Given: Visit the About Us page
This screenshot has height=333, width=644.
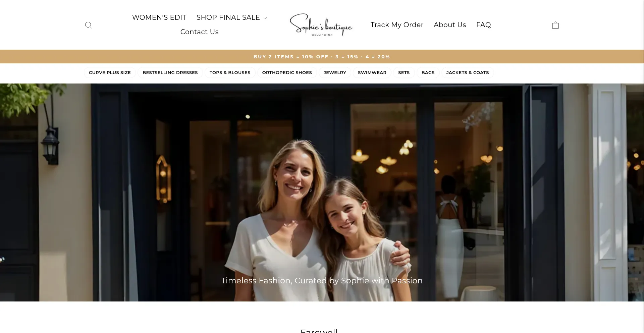Looking at the screenshot, I should point(450,25).
